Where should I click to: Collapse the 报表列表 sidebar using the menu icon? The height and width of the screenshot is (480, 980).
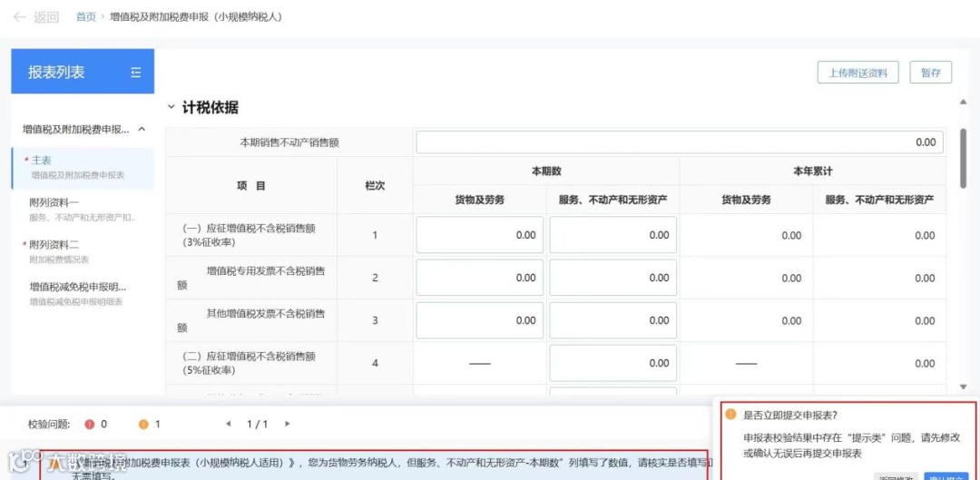click(x=136, y=73)
